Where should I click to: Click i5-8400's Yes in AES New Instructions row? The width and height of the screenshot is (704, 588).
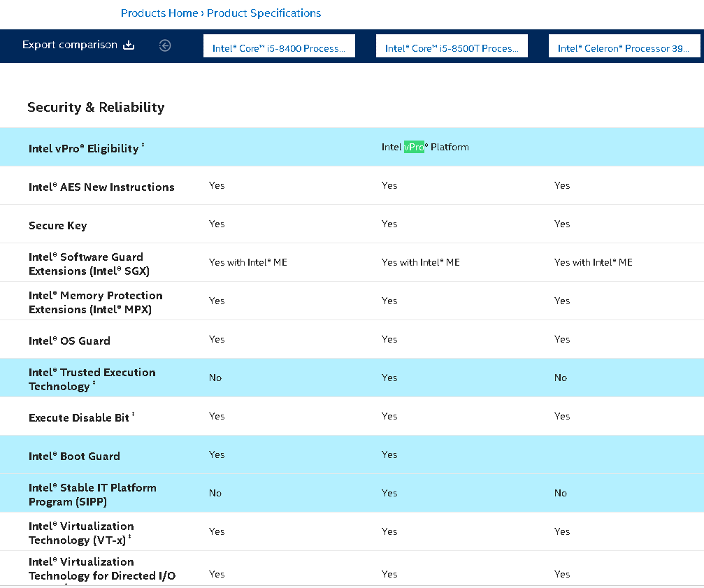tap(217, 185)
